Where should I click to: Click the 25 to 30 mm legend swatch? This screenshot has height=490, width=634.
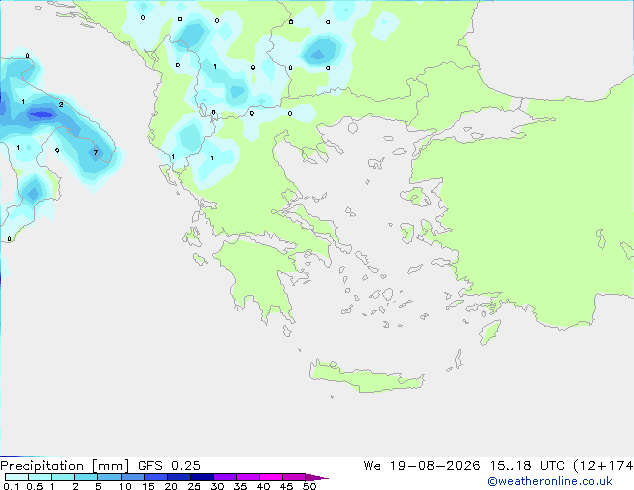pos(202,477)
